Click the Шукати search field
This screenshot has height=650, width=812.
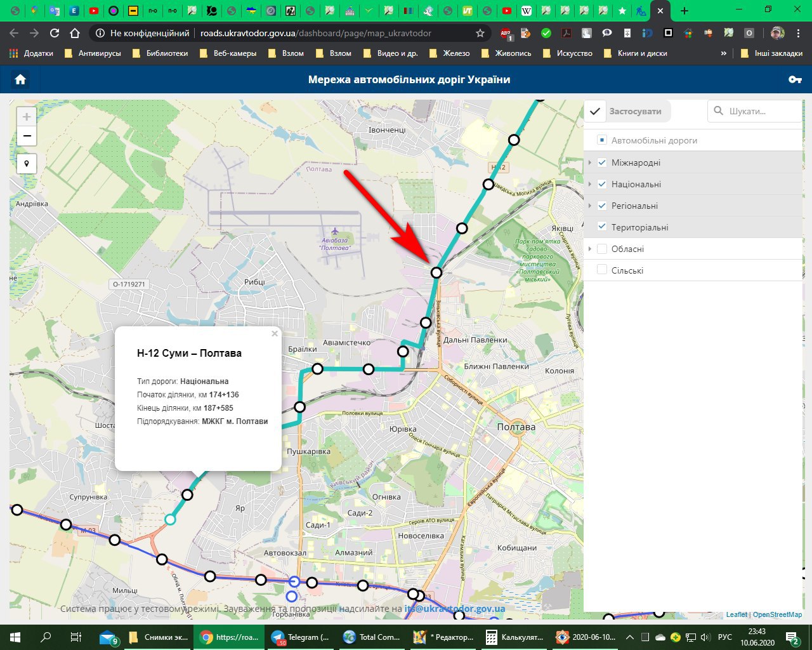(x=755, y=111)
